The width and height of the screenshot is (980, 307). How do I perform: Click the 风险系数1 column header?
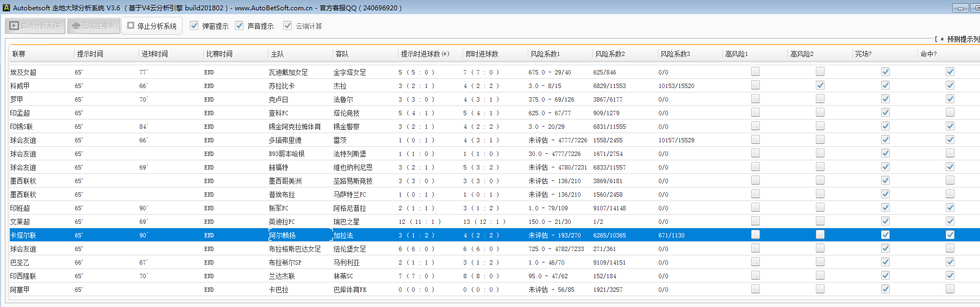(x=545, y=54)
